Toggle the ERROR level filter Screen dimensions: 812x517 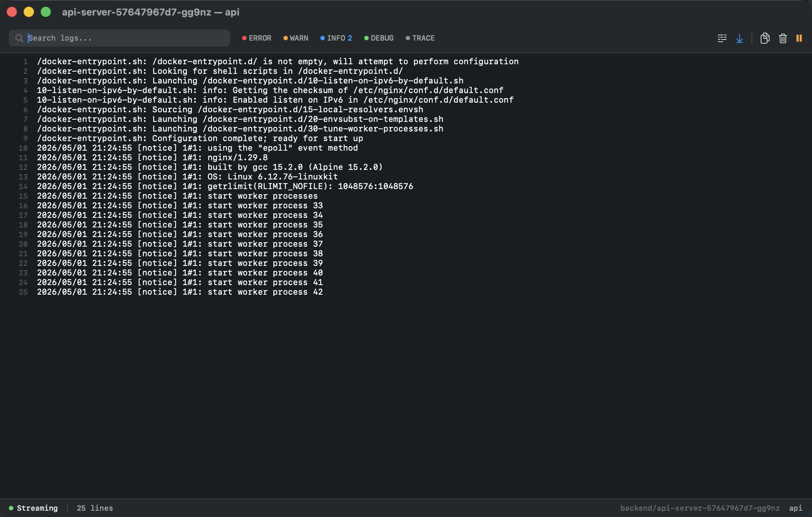click(257, 38)
